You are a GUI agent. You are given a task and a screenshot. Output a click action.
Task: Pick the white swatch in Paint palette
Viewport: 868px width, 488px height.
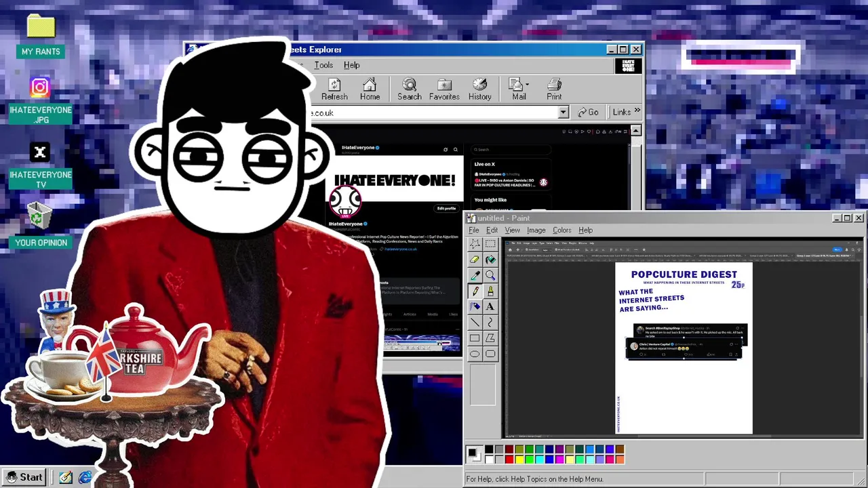coord(489,460)
